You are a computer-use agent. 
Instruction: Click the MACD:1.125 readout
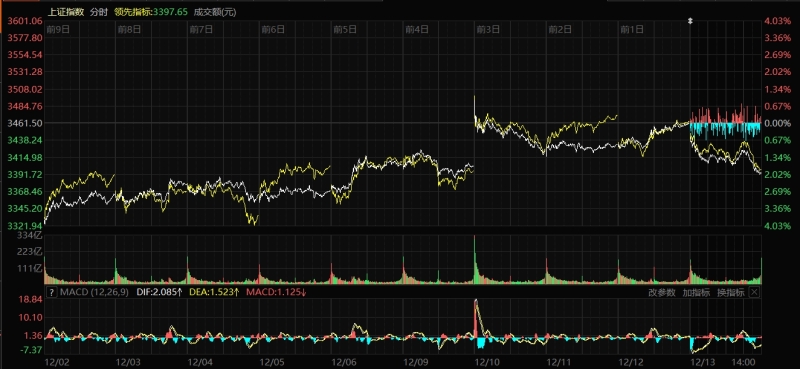point(276,292)
